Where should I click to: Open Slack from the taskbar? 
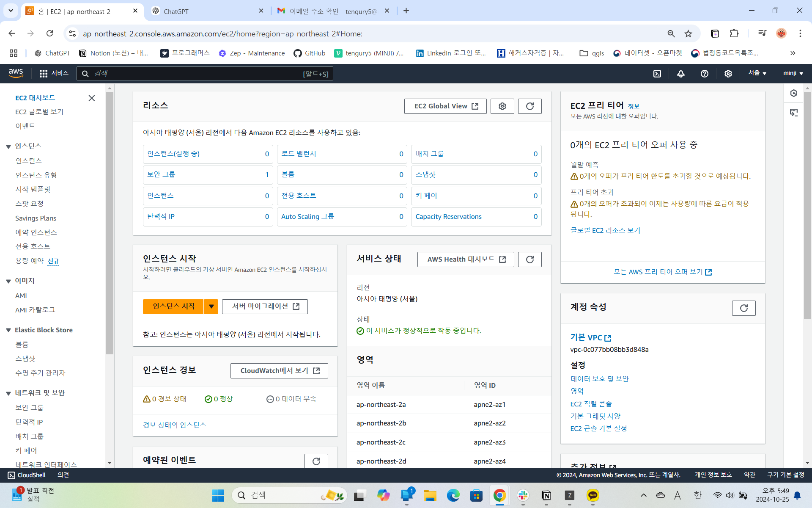(x=523, y=495)
